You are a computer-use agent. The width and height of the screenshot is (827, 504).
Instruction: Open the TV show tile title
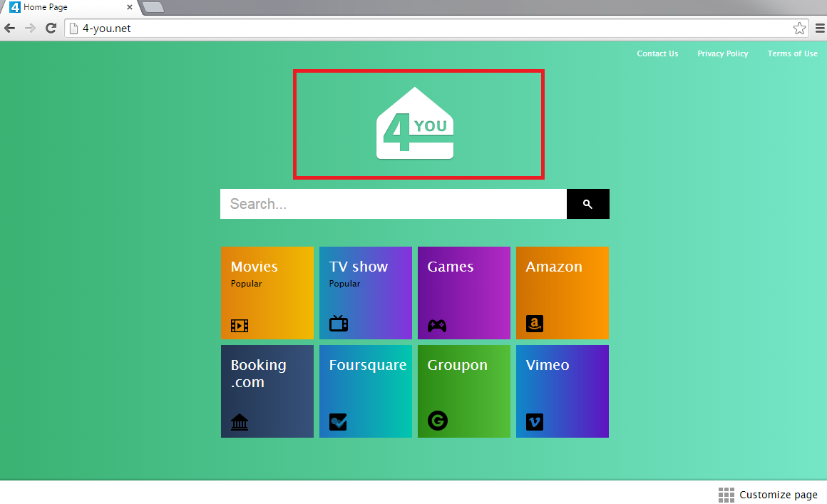(359, 267)
